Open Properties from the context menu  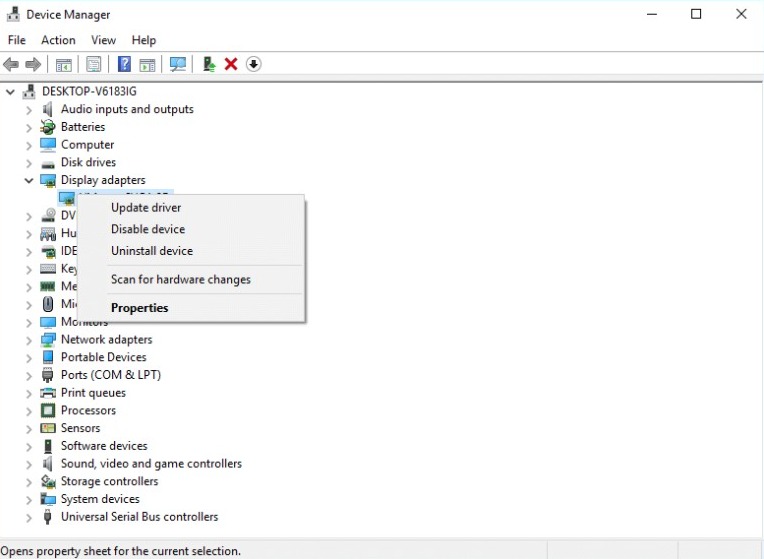pos(140,308)
